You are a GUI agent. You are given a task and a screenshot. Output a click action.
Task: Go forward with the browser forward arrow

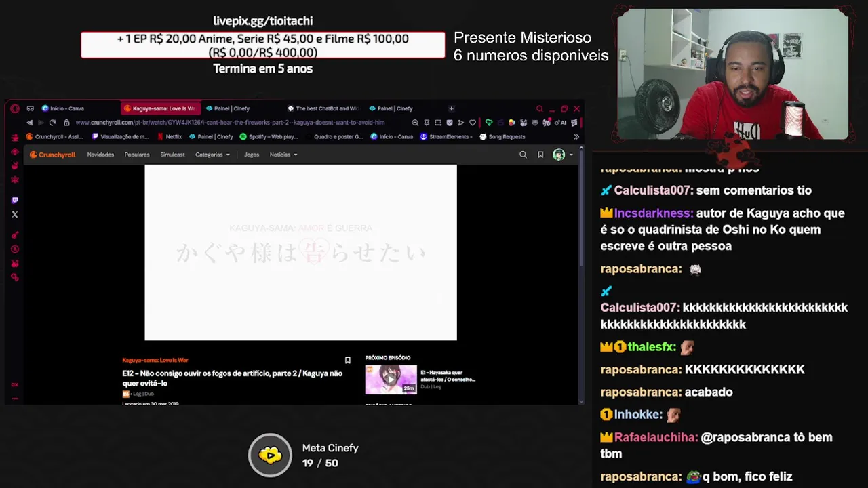point(41,123)
